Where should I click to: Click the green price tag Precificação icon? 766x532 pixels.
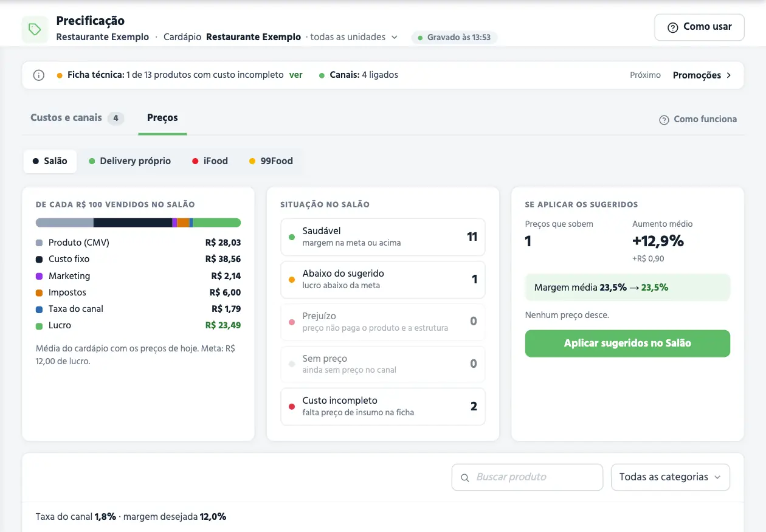[35, 29]
